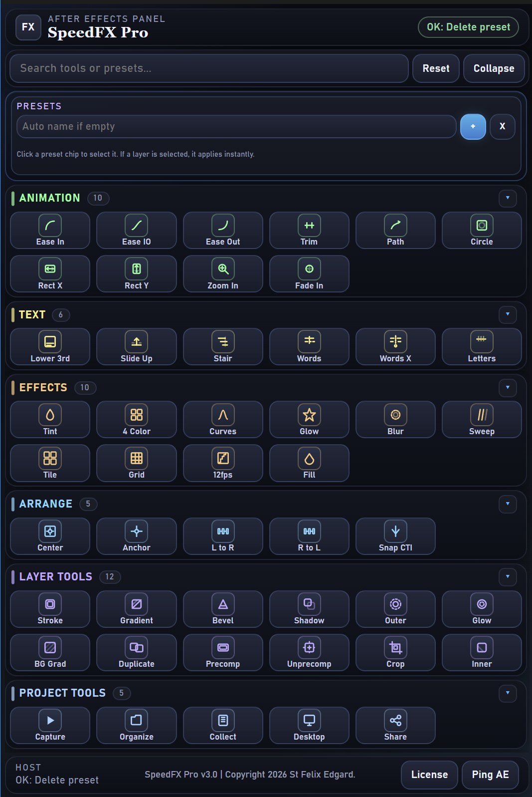Screen dimensions: 532x797
Task: Run the Desktop project tool
Action: click(x=309, y=725)
